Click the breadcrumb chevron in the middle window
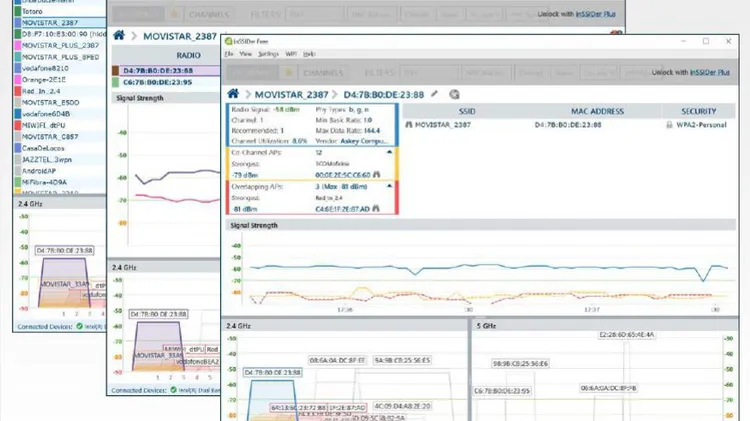 tap(134, 36)
